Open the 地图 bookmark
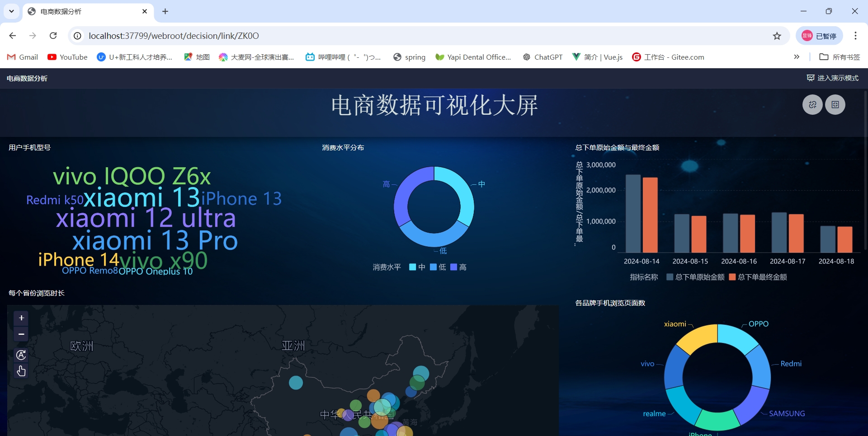The image size is (868, 436). [197, 57]
